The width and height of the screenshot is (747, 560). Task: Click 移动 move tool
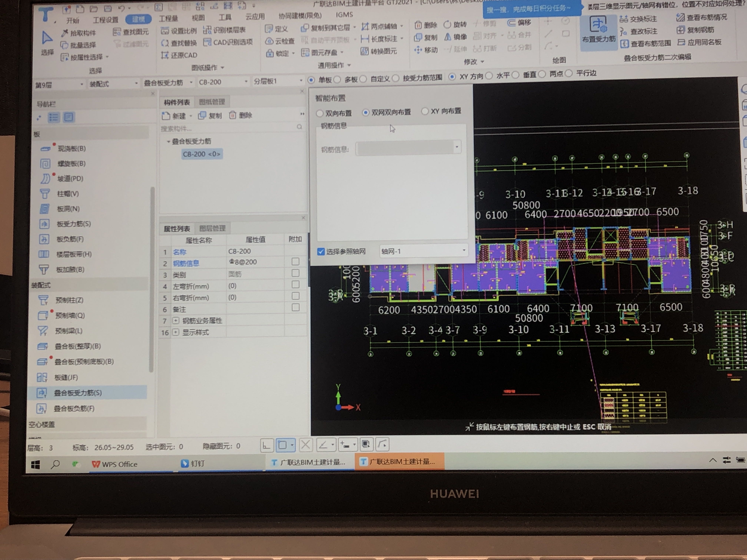[x=426, y=50]
